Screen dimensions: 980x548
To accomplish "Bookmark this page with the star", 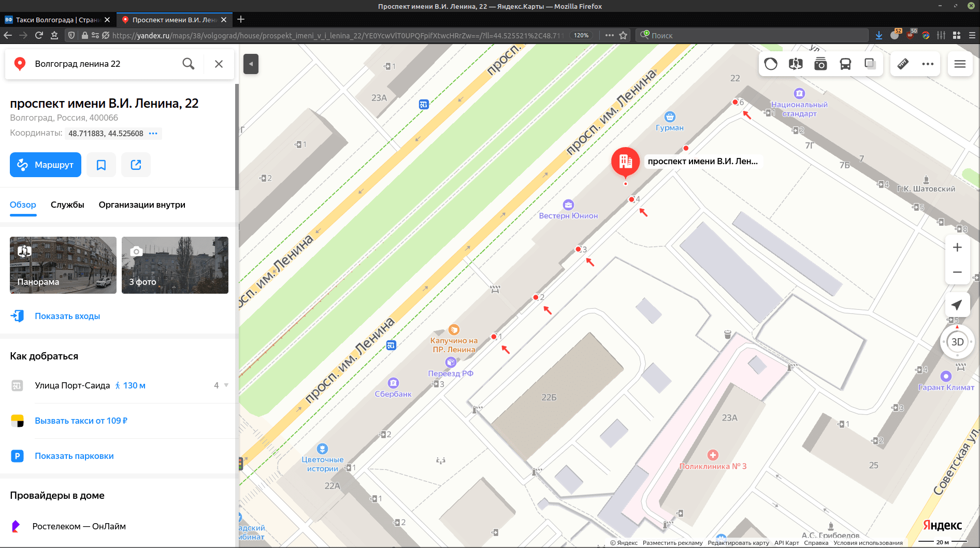I will [623, 35].
